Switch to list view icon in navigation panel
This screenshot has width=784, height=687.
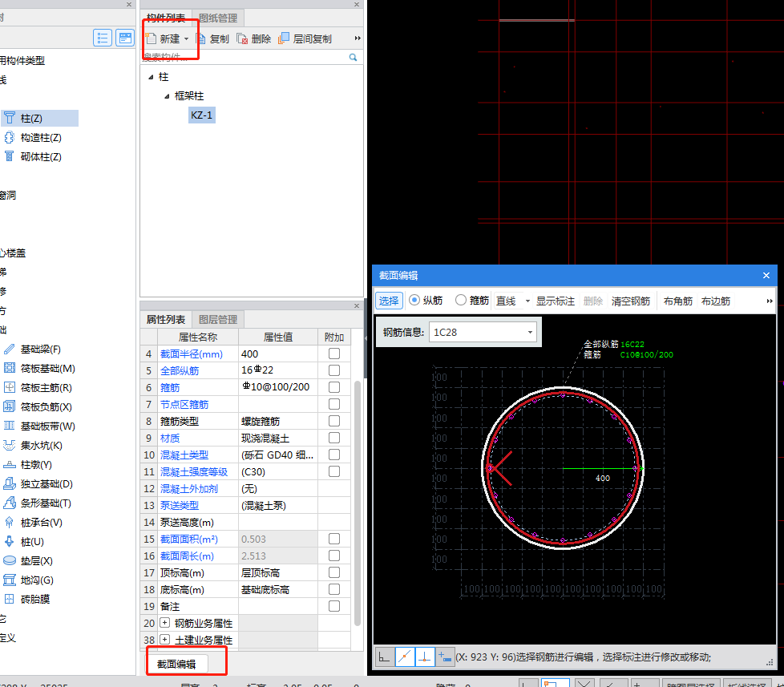[103, 38]
